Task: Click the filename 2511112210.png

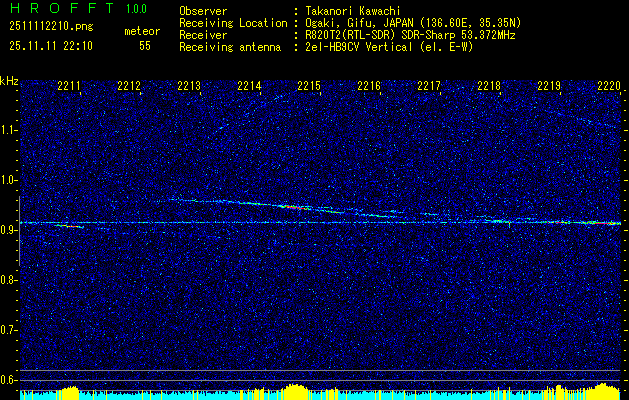Action: pos(51,27)
